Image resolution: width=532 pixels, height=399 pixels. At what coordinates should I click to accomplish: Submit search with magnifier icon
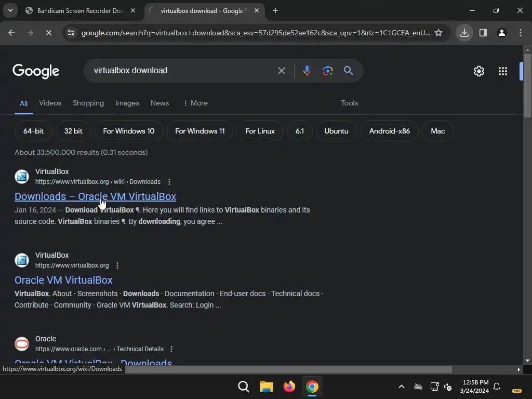click(x=348, y=71)
